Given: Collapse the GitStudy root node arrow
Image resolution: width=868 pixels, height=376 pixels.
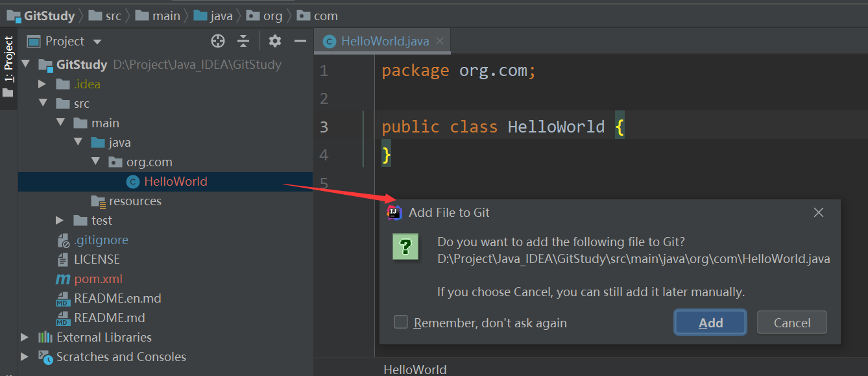Looking at the screenshot, I should click(x=25, y=64).
